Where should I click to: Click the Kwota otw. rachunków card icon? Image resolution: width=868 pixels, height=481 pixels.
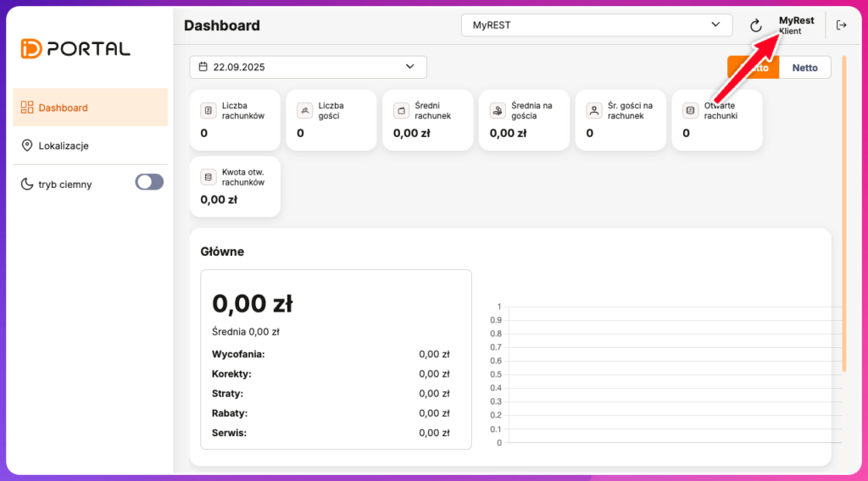click(208, 177)
